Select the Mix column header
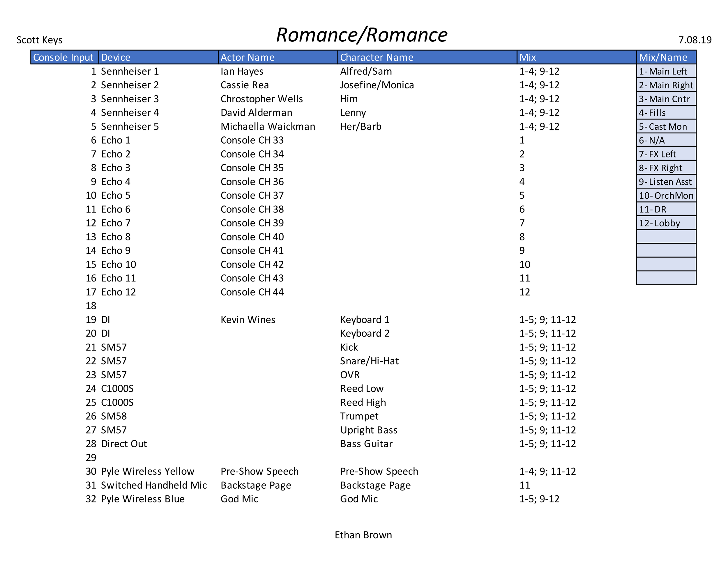This screenshot has width=728, height=563. [x=527, y=57]
